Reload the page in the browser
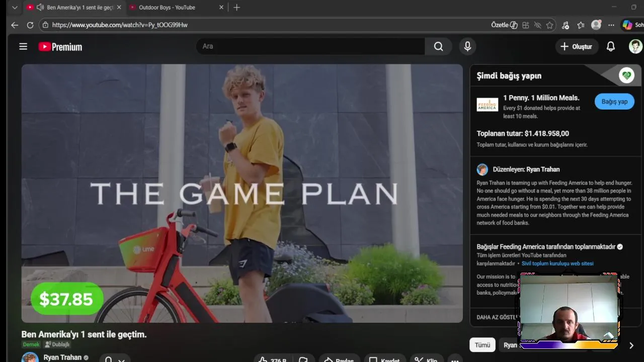 [30, 25]
